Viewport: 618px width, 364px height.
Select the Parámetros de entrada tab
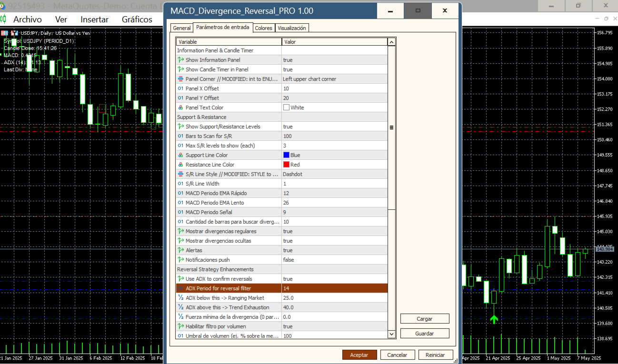222,27
